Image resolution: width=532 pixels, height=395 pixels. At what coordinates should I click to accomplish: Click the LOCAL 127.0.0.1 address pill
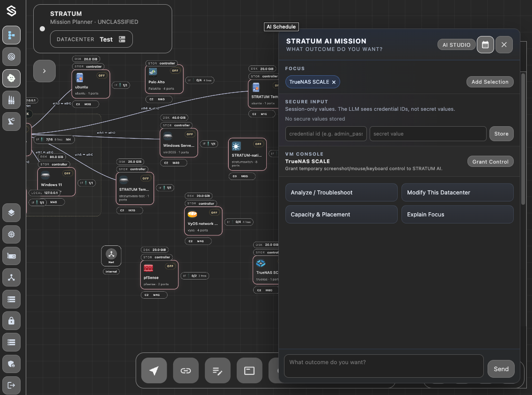(45, 193)
